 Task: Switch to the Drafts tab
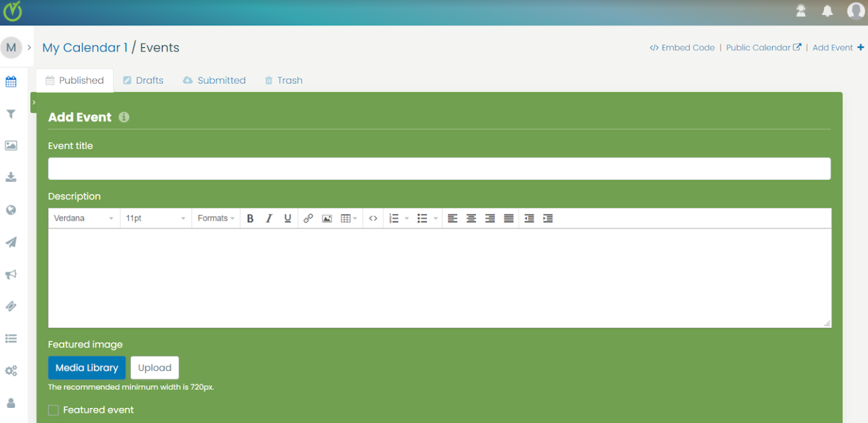click(143, 81)
